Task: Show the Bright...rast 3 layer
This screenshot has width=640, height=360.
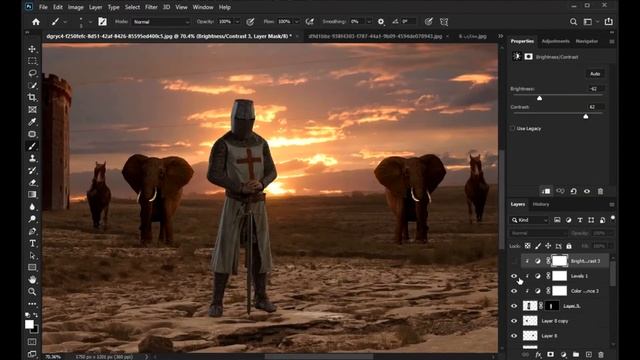Action: (514, 261)
